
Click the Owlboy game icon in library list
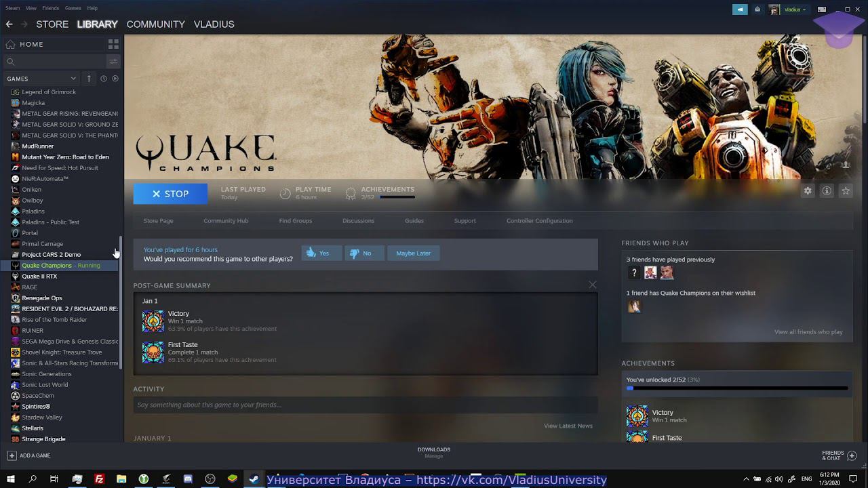click(x=16, y=201)
